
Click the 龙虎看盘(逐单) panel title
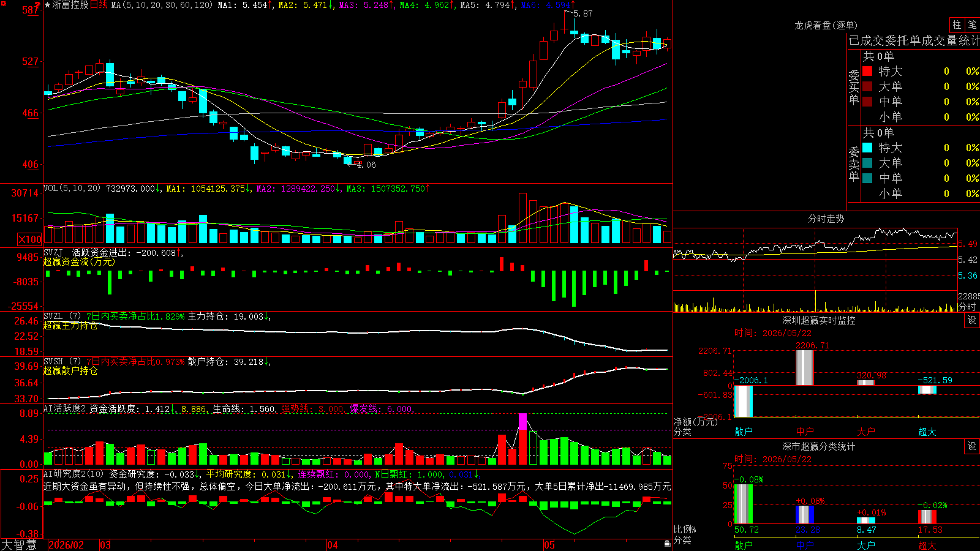[x=826, y=25]
